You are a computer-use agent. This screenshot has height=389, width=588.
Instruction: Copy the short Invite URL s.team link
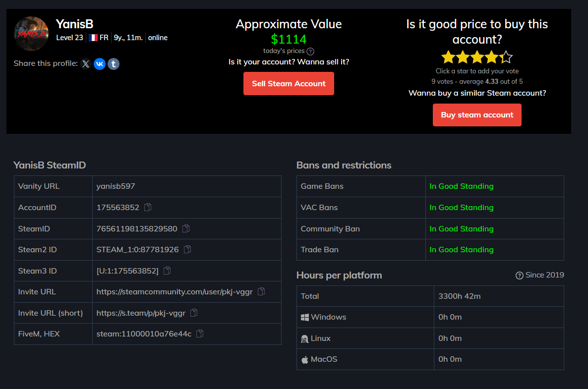(194, 313)
